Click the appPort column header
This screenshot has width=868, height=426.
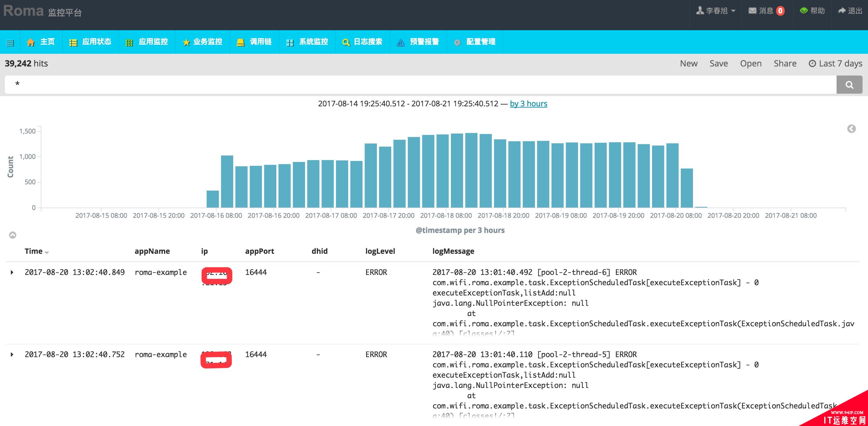tap(259, 251)
